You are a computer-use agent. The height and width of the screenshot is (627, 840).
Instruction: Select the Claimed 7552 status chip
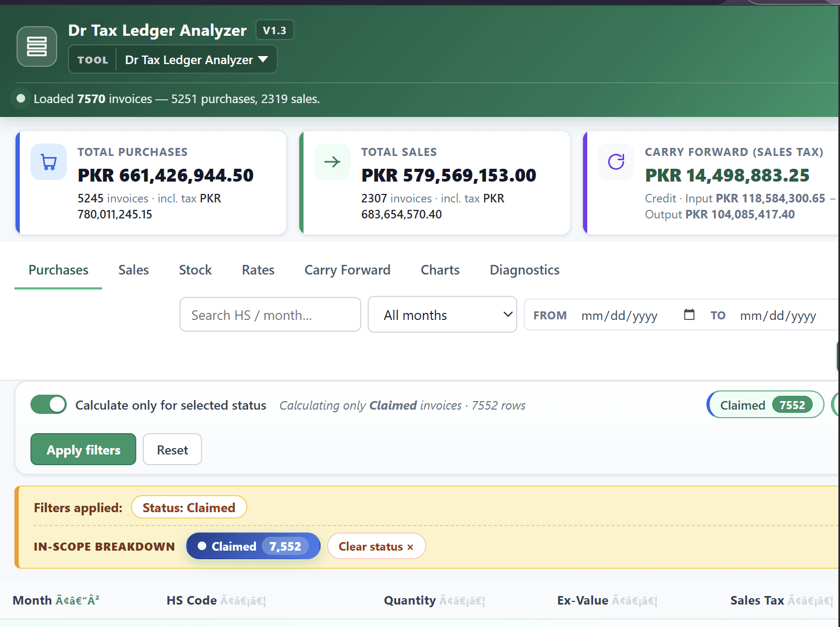(x=765, y=405)
